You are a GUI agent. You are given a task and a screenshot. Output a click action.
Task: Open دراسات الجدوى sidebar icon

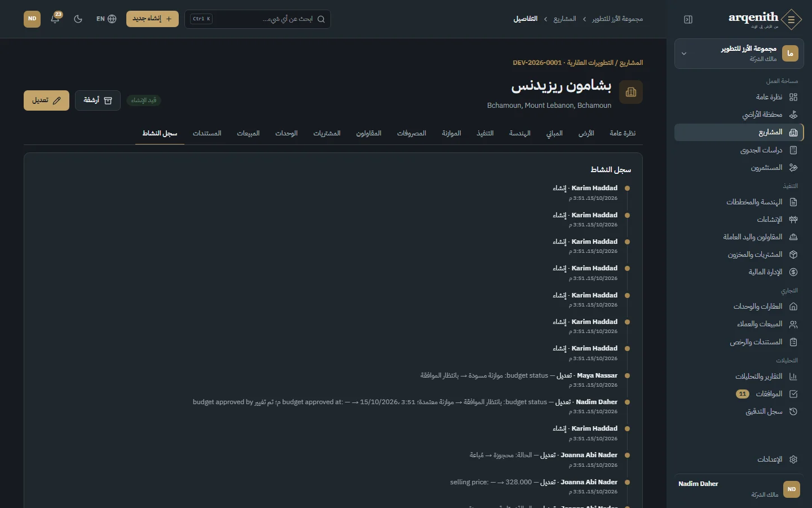pyautogui.click(x=793, y=150)
